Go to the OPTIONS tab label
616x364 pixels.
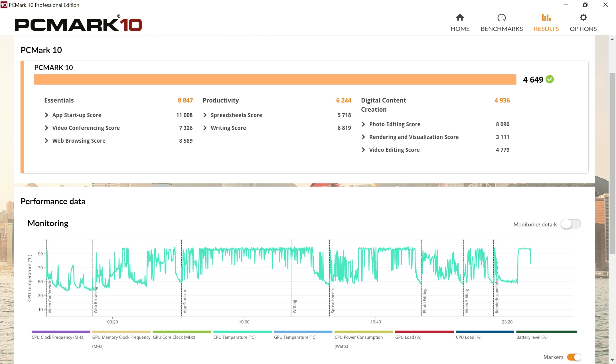pos(583,29)
